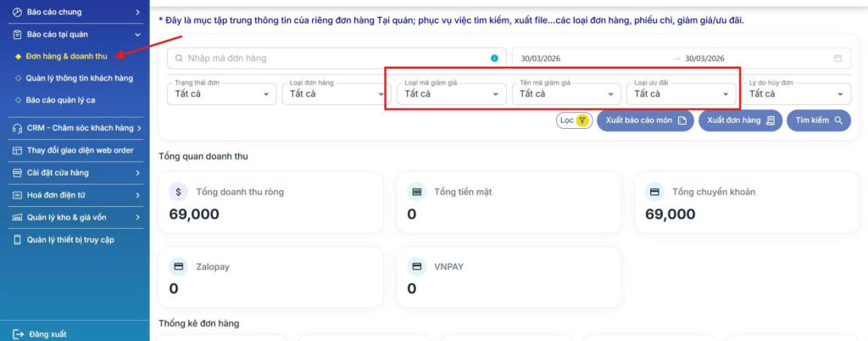Click the Quản lý thiết bị phone icon
868x341 pixels.
tap(18, 240)
